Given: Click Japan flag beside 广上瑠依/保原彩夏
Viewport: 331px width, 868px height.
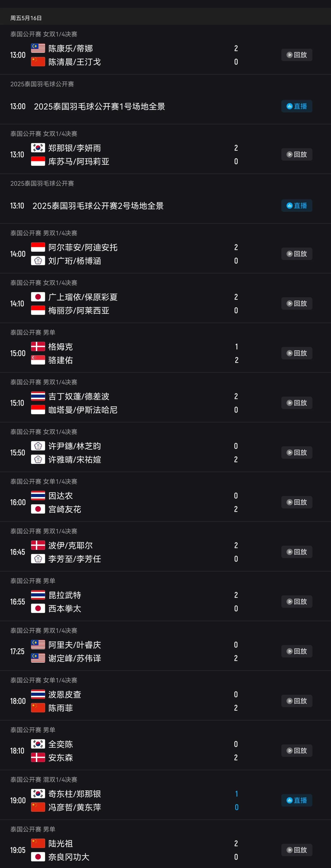Looking at the screenshot, I should [x=38, y=297].
